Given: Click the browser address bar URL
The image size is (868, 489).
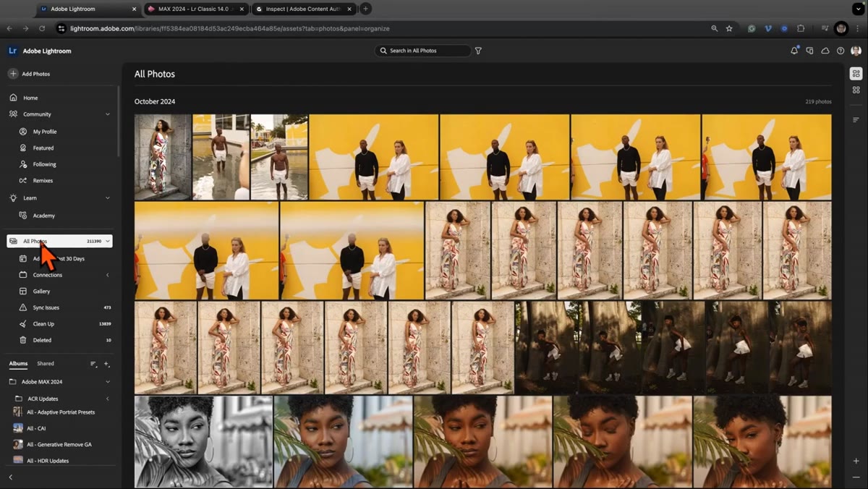Looking at the screenshot, I should (x=230, y=28).
